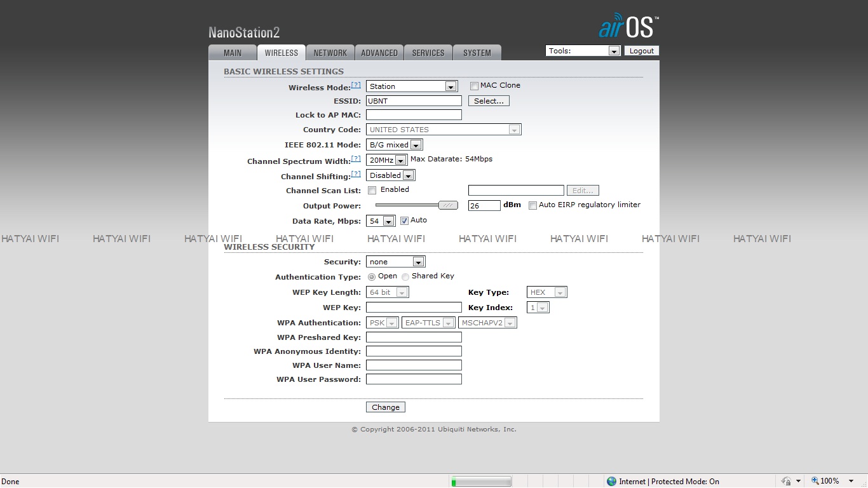868x488 pixels.
Task: Click the zoom magnifier icon in status bar
Action: (x=815, y=481)
